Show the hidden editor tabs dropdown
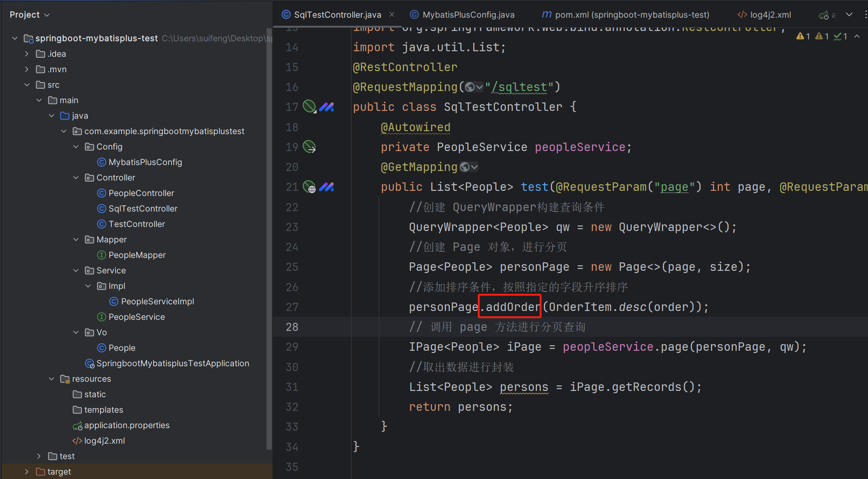 coord(849,15)
